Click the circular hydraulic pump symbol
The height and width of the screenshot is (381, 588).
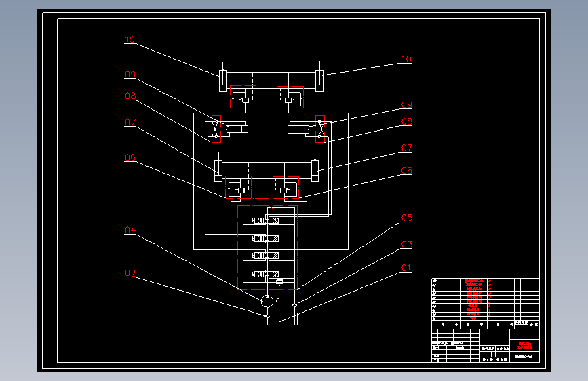267,301
